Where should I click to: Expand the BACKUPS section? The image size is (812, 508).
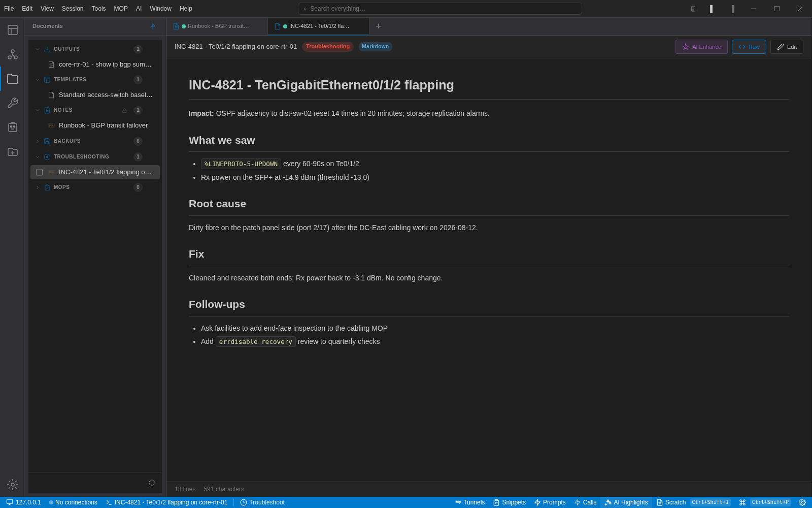click(38, 141)
